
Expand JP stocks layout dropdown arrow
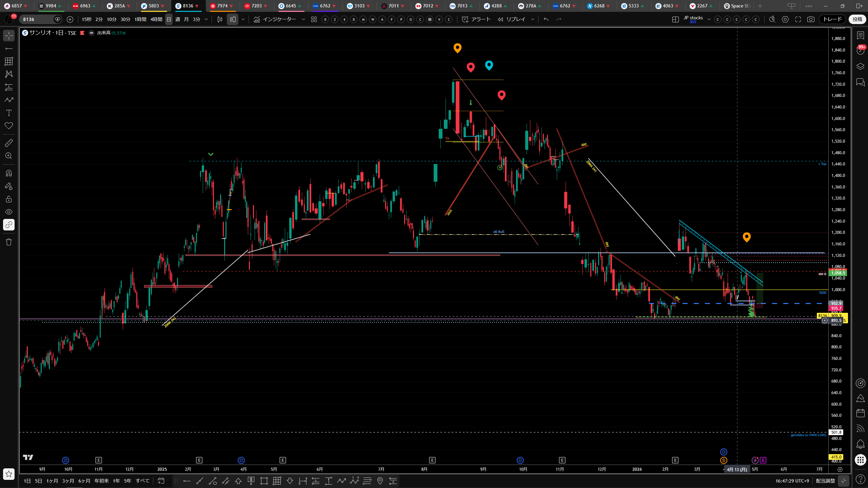point(709,19)
